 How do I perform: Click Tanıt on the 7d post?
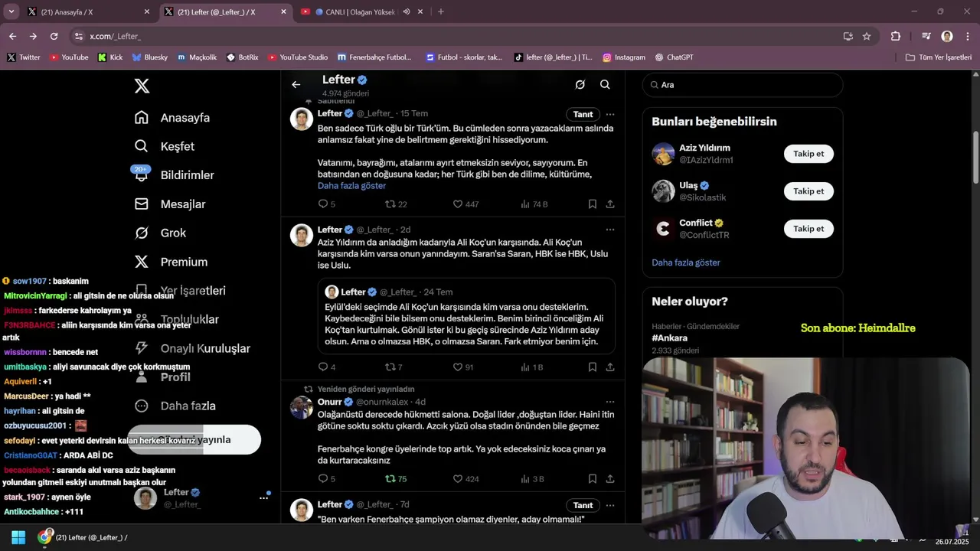(583, 505)
